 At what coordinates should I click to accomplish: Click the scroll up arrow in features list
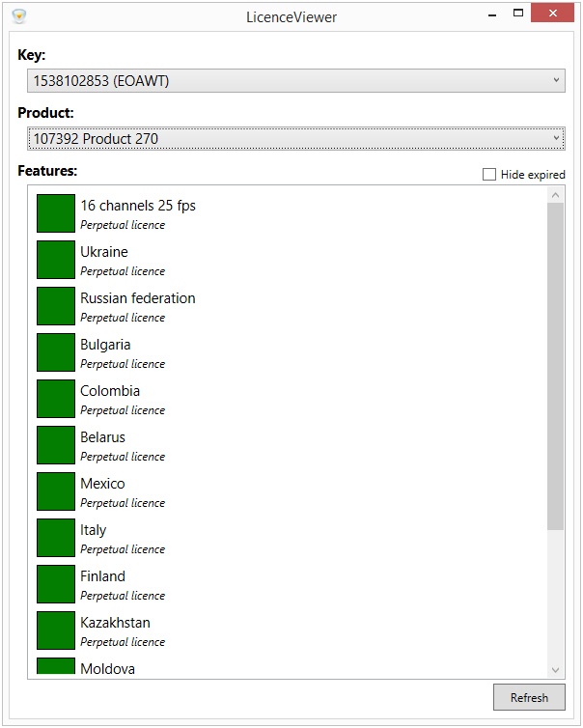(555, 195)
